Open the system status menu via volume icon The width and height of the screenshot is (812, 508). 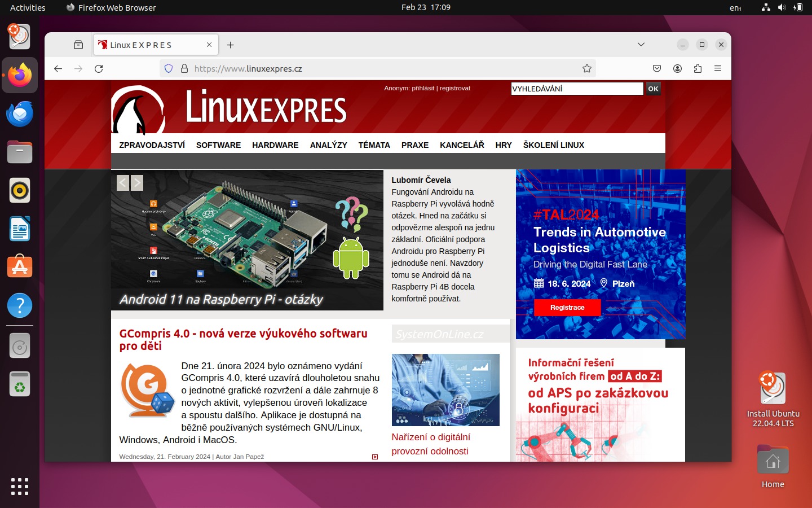tap(782, 7)
